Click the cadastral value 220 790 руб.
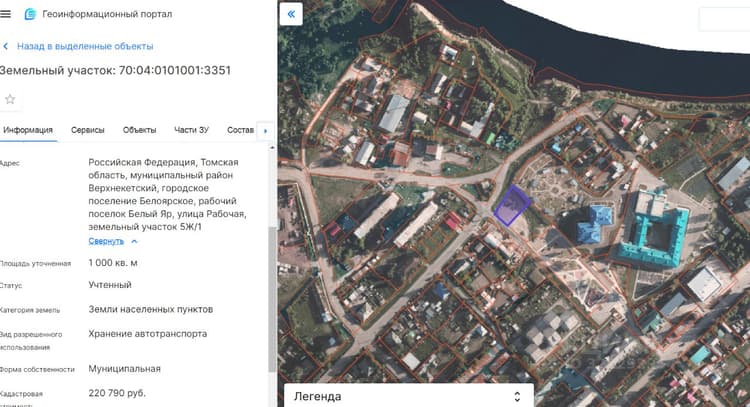The height and width of the screenshot is (407, 750). tap(117, 393)
